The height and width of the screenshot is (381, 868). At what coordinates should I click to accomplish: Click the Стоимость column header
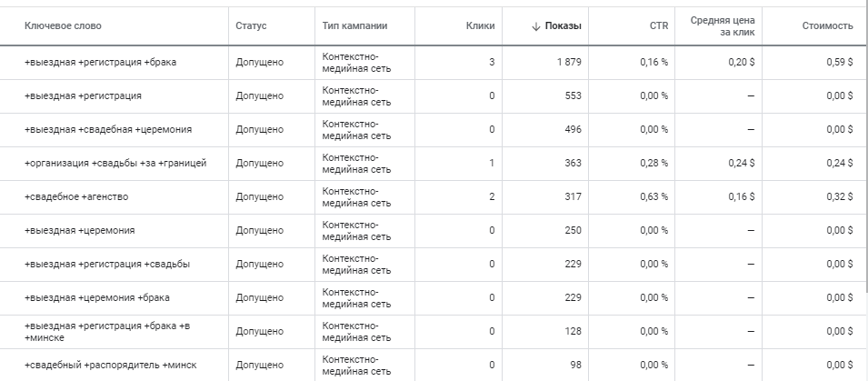(x=827, y=26)
